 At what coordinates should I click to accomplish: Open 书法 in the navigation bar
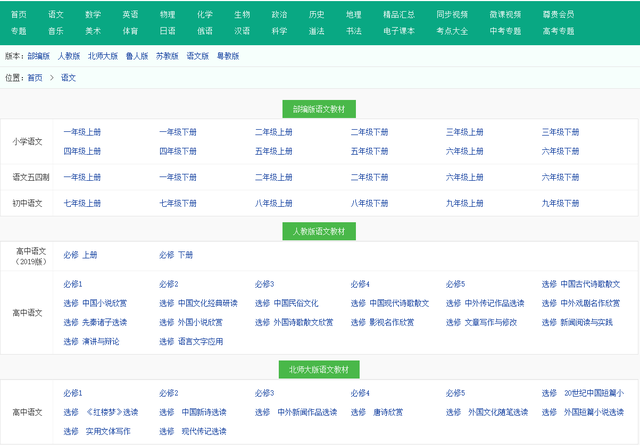pos(353,31)
